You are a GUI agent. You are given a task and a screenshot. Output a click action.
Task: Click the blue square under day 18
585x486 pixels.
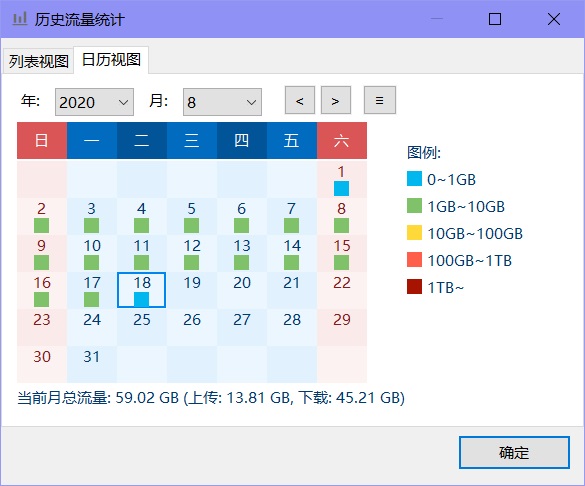tap(141, 300)
